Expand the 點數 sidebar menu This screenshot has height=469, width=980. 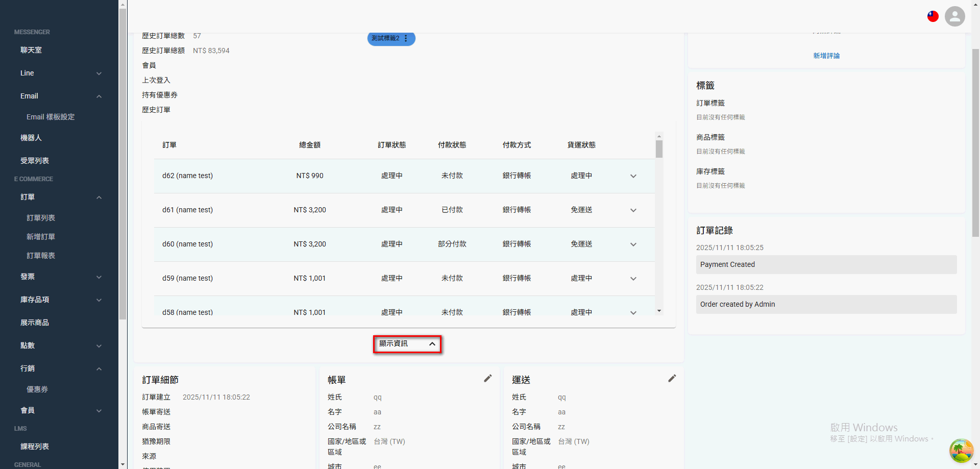99,346
